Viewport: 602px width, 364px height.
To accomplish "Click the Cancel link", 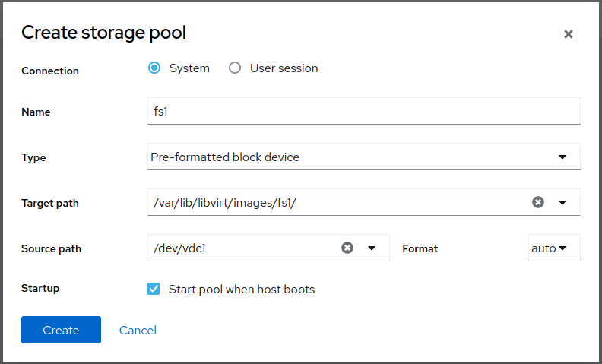I will point(138,330).
